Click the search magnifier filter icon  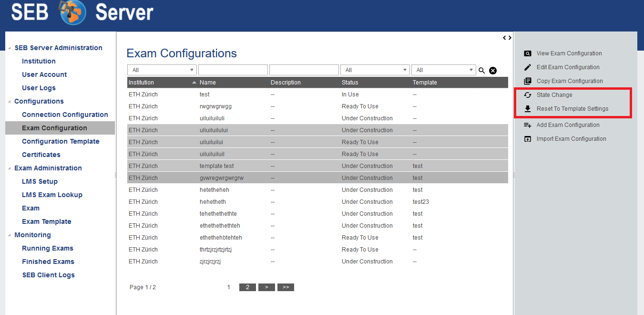pos(482,71)
